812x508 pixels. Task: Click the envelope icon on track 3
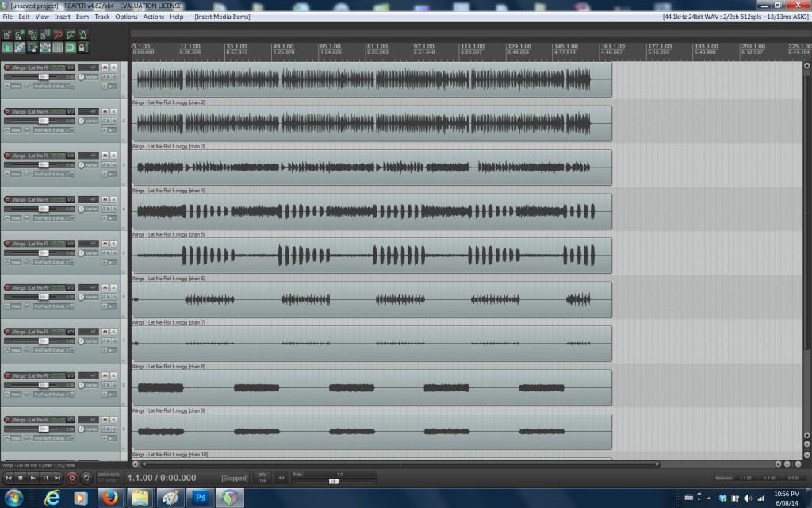point(6,174)
